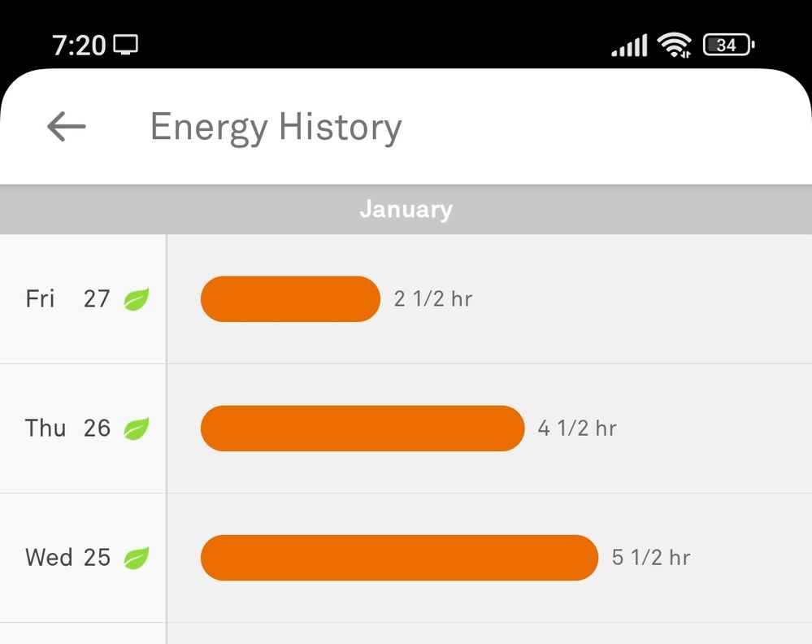
Task: Expand the Thu 26 energy row
Action: 406,429
